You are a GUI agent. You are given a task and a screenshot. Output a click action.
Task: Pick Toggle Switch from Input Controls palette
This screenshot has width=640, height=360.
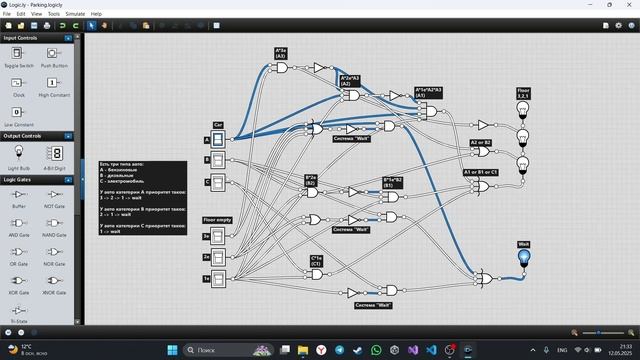pos(18,57)
